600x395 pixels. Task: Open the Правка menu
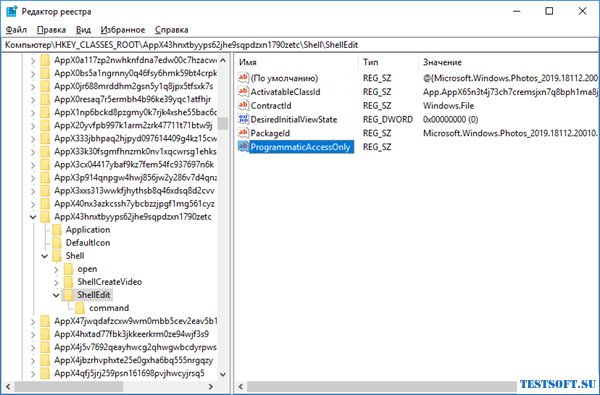click(51, 30)
